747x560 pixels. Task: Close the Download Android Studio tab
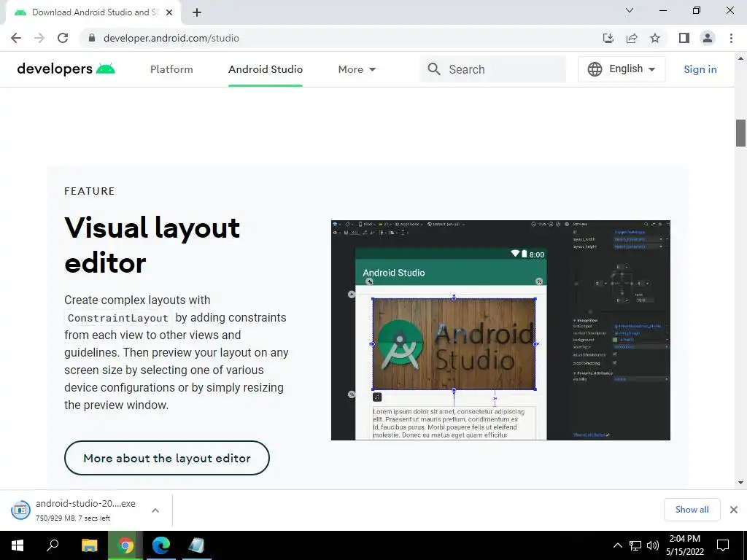(169, 12)
